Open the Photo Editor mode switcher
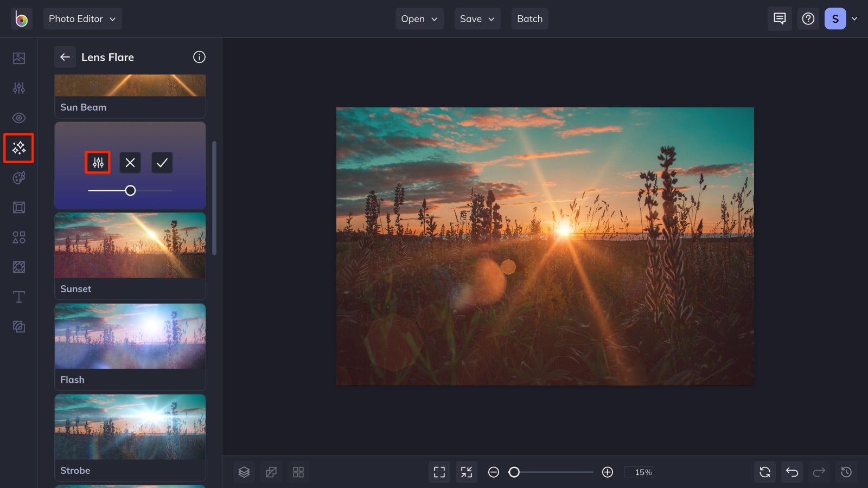Screen dimensions: 868x488 coord(82,18)
